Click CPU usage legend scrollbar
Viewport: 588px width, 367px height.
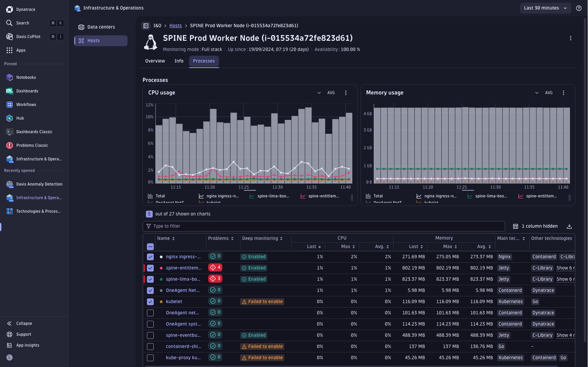coord(352,198)
